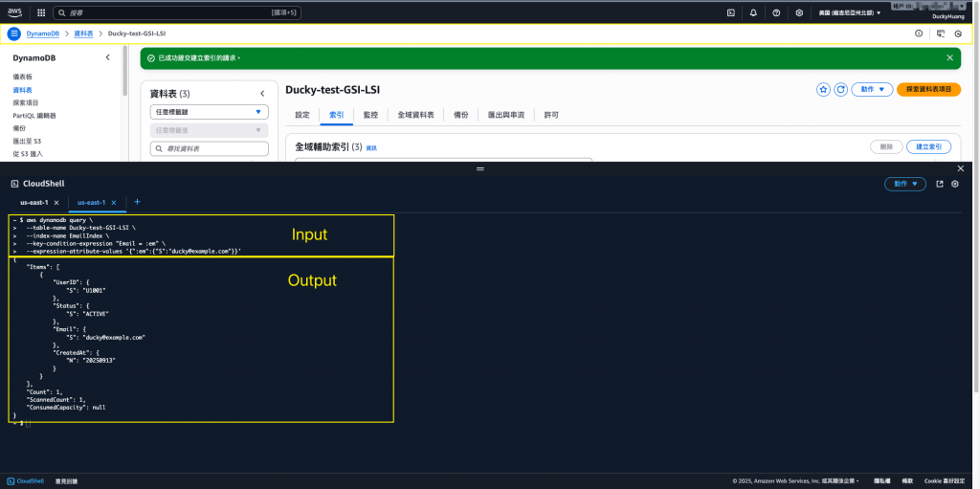Switch to the 設定 tab

pyautogui.click(x=301, y=115)
